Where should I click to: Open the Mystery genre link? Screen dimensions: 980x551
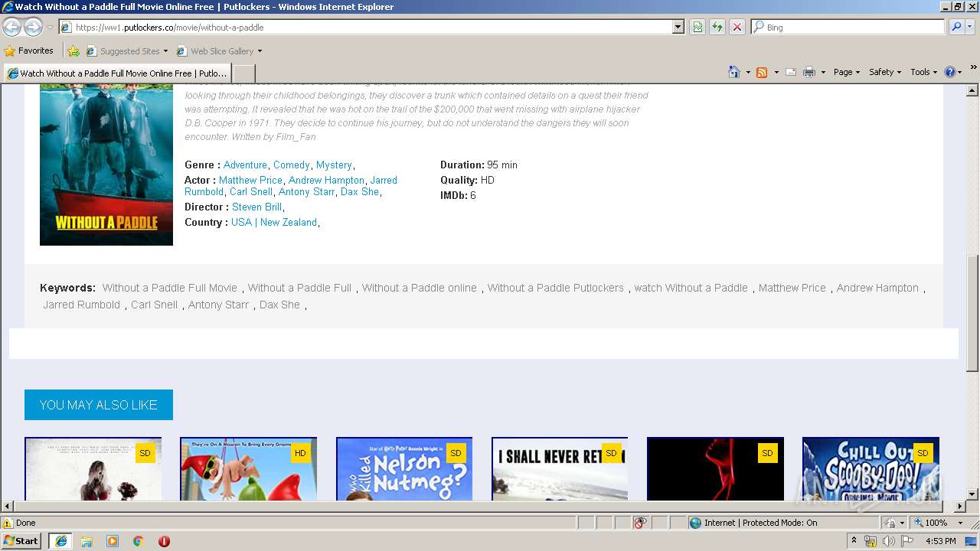point(334,165)
